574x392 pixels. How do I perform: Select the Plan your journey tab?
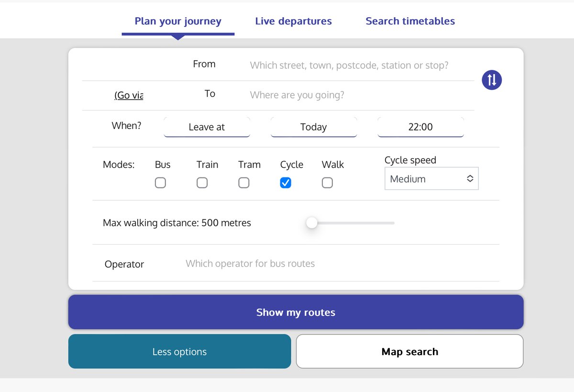[178, 21]
